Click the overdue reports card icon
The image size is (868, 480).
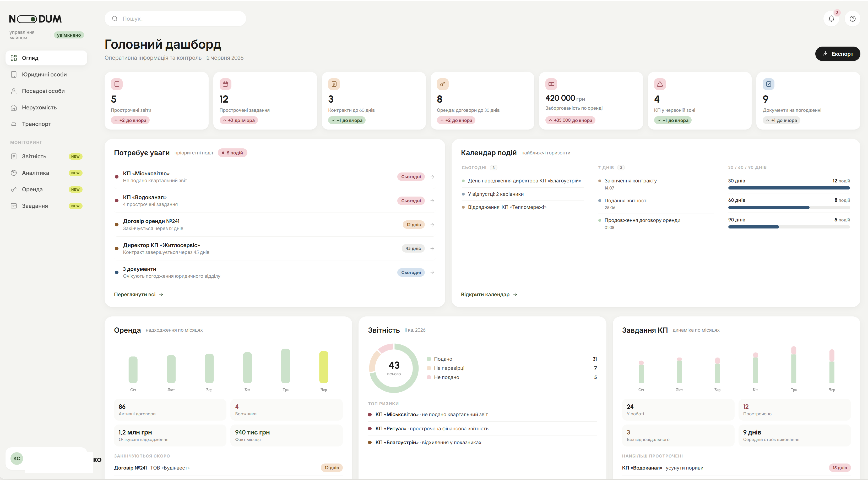pyautogui.click(x=117, y=84)
